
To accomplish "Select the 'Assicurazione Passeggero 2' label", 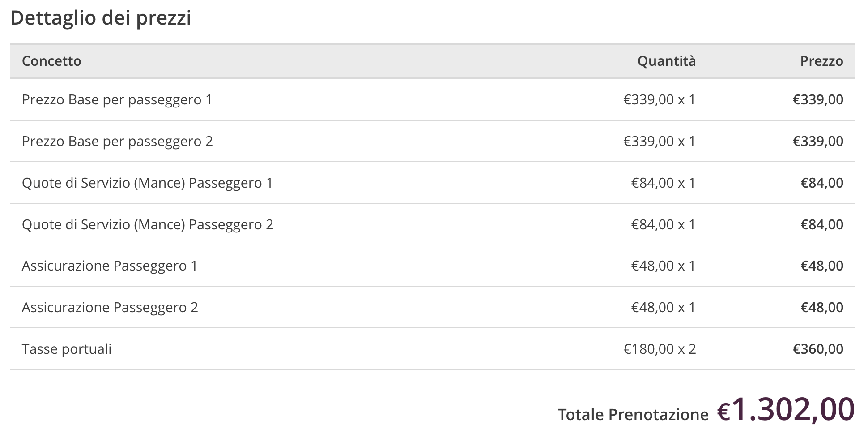I will click(x=110, y=307).
